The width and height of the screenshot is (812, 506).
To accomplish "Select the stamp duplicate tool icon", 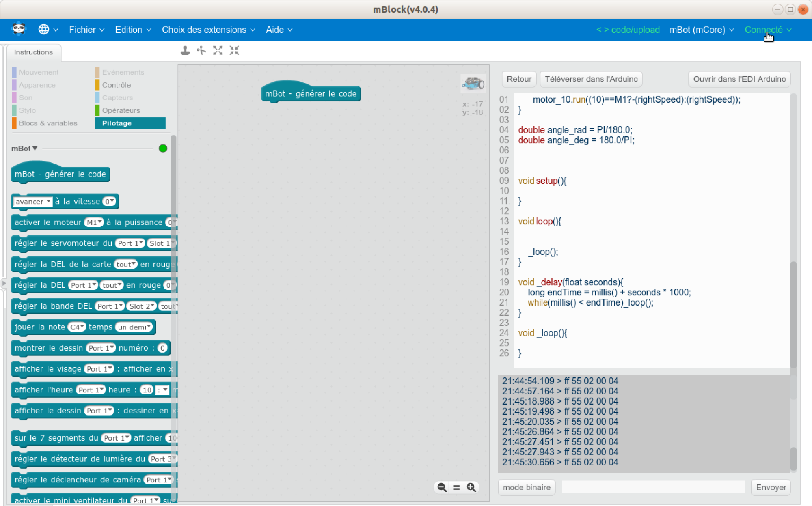I will pos(185,51).
